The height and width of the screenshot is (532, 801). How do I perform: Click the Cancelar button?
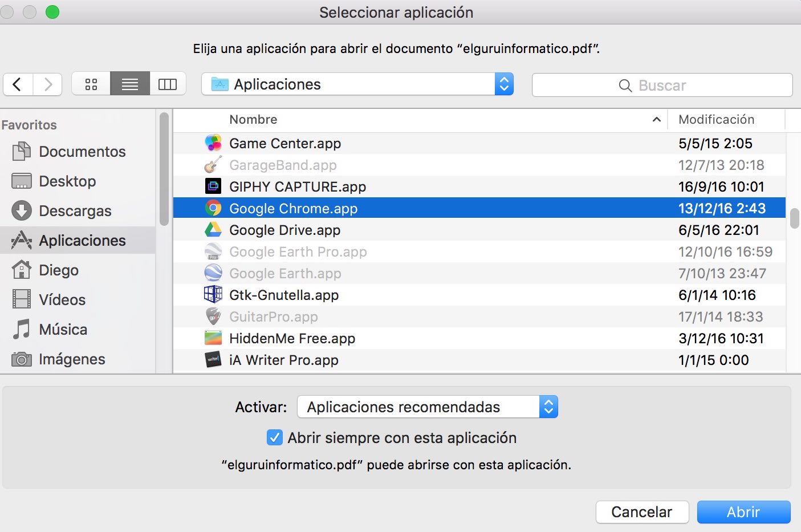tap(642, 512)
